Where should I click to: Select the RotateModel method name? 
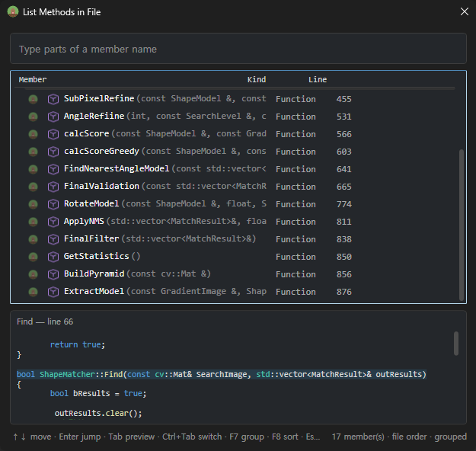click(91, 203)
